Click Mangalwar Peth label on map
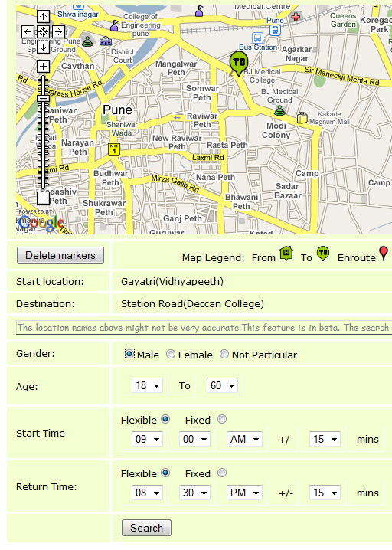Screen dimensions: 392x550 176,68
